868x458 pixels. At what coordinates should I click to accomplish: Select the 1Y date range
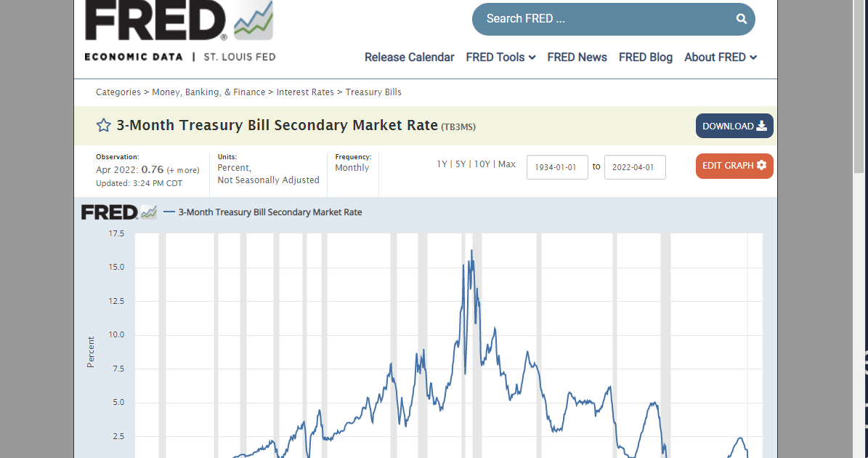pyautogui.click(x=442, y=164)
